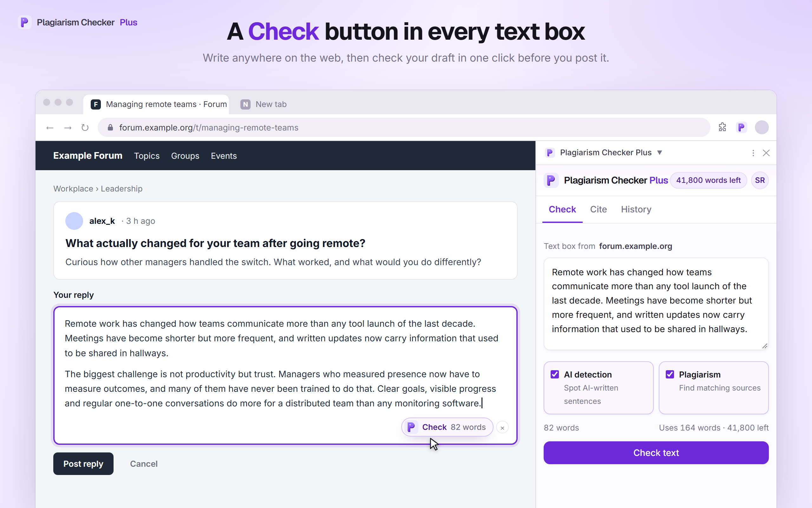Click the post title about going remote
The height and width of the screenshot is (508, 812).
point(215,243)
